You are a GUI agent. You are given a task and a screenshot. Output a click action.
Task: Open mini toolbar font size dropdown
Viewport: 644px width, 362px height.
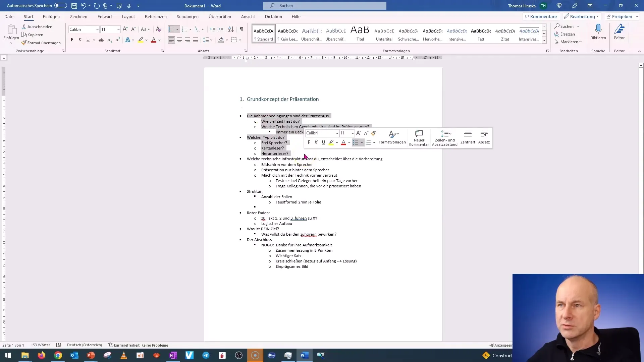(x=353, y=133)
